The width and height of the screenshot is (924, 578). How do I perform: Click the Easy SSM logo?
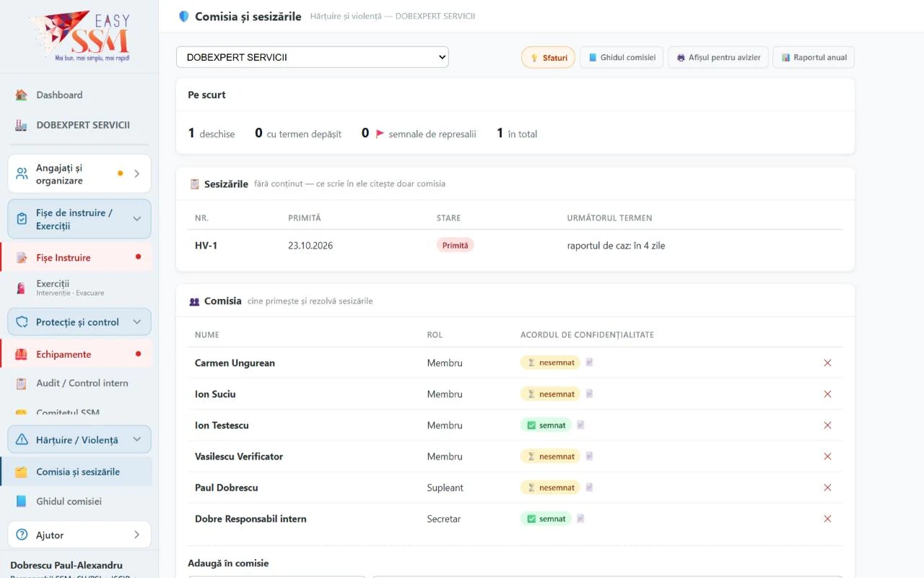coord(81,36)
